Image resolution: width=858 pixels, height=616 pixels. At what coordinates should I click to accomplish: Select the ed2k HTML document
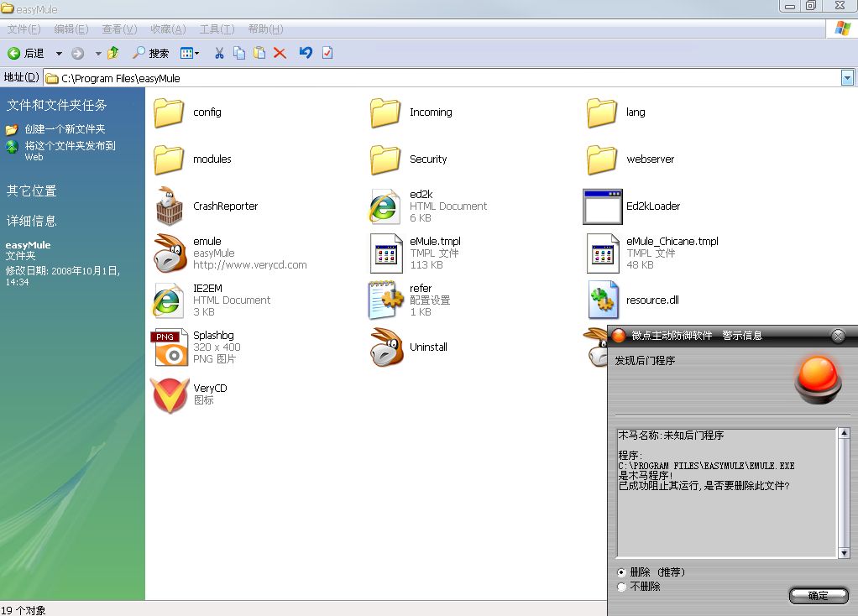tap(428, 206)
